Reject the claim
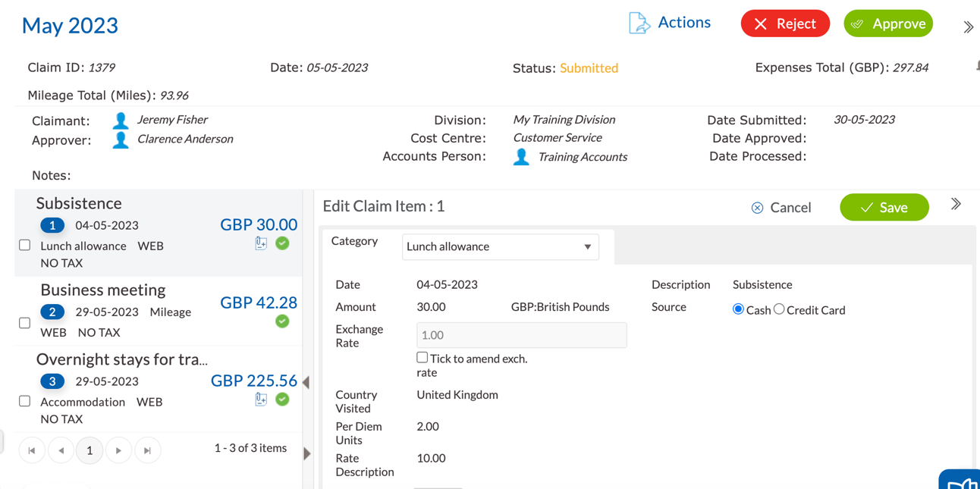This screenshot has height=489, width=980. click(x=785, y=24)
